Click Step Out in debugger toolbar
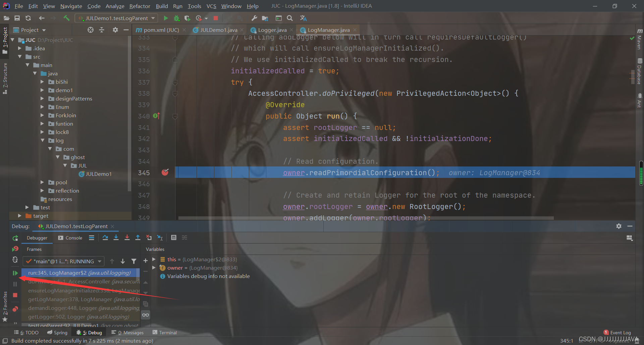 138,237
